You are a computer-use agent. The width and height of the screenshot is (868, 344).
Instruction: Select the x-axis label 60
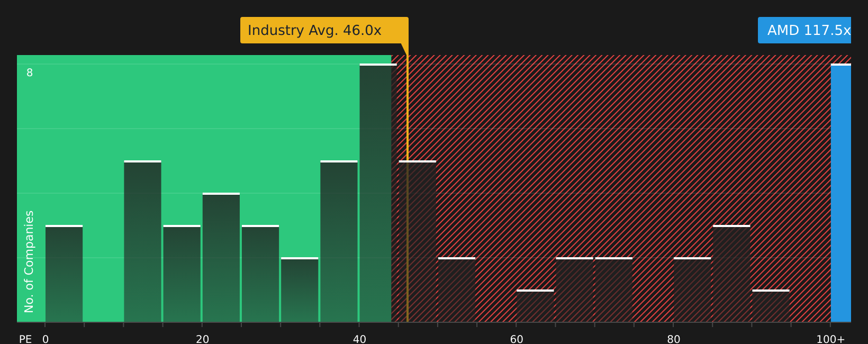click(517, 339)
